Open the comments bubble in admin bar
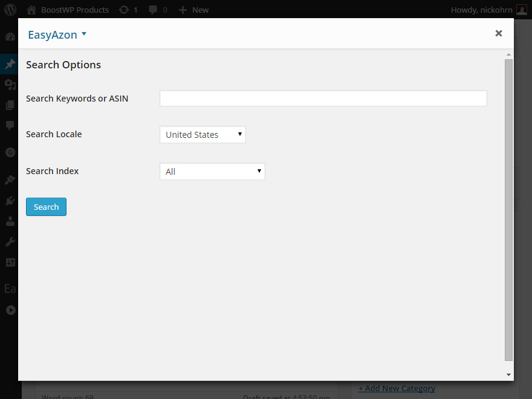Screen dimensions: 532x399 point(153,10)
